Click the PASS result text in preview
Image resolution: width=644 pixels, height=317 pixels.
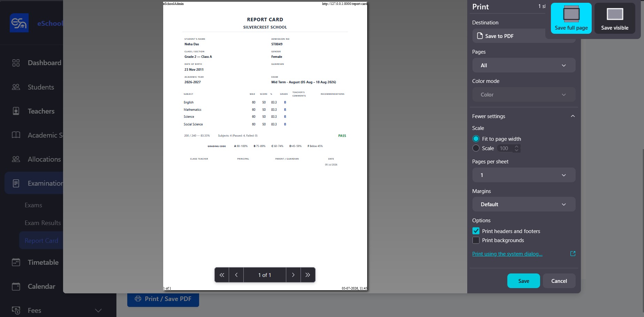(x=342, y=136)
